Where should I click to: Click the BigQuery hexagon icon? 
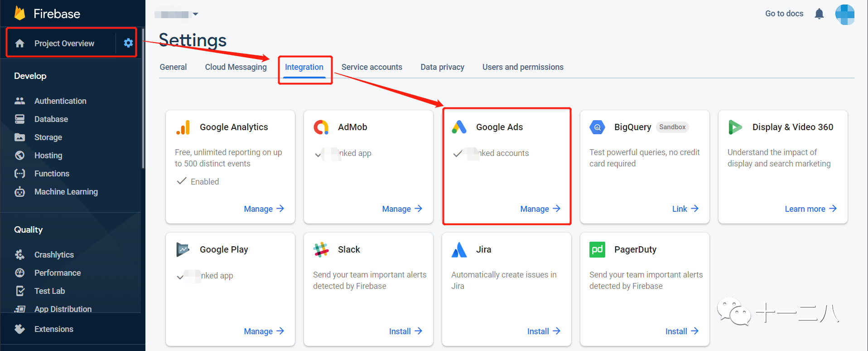click(x=598, y=127)
